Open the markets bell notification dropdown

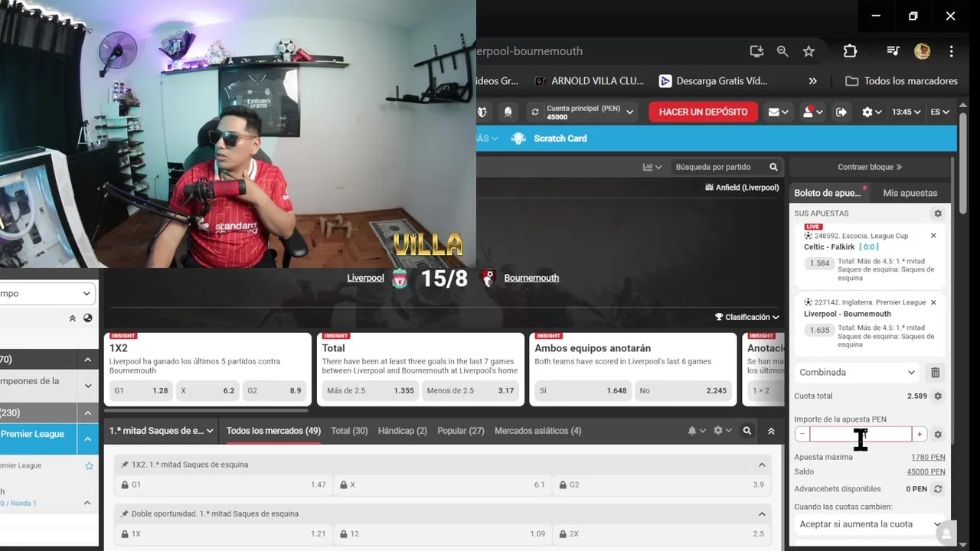click(x=697, y=431)
